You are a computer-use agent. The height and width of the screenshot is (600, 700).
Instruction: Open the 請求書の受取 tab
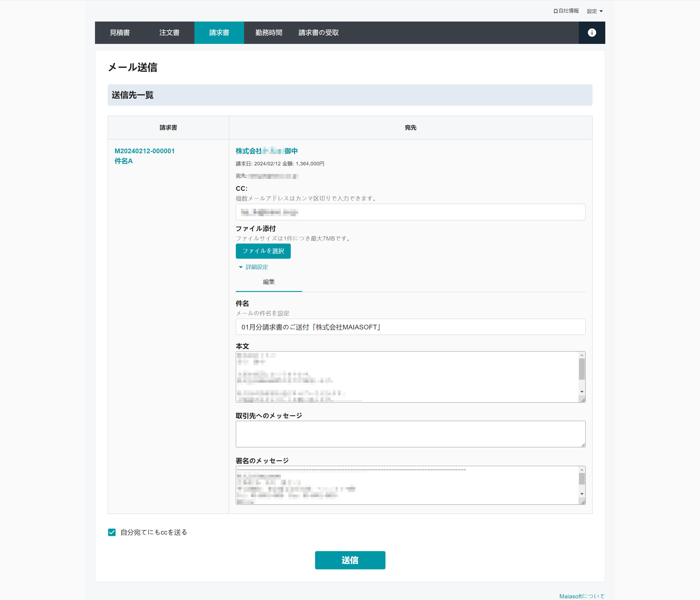(x=318, y=32)
